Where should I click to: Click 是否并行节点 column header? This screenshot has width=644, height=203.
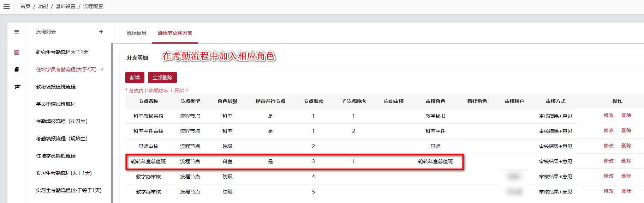coord(270,101)
